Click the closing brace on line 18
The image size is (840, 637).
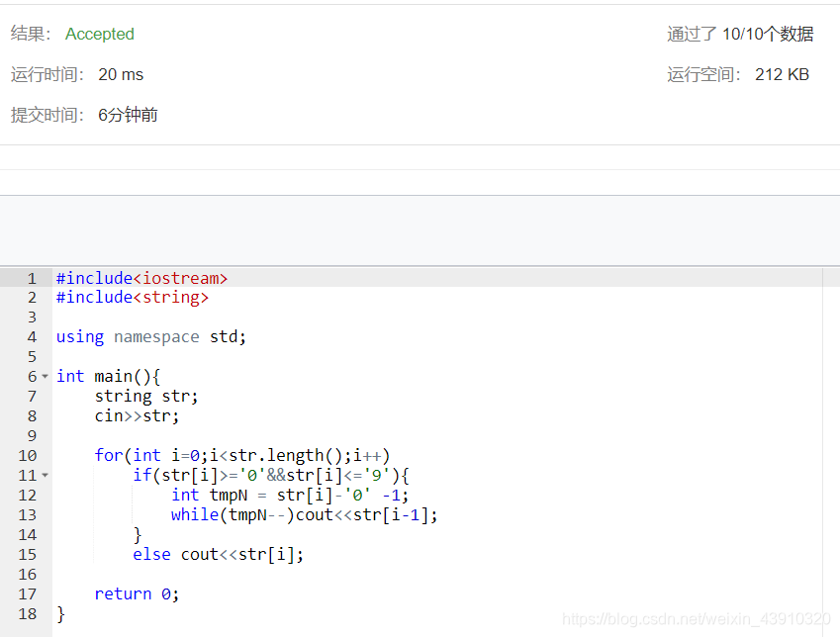(61, 614)
